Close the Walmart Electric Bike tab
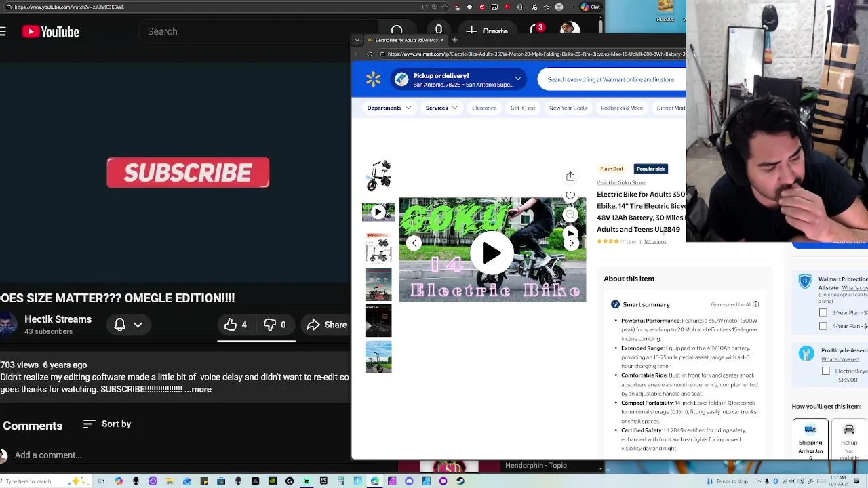This screenshot has height=488, width=868. pyautogui.click(x=442, y=40)
